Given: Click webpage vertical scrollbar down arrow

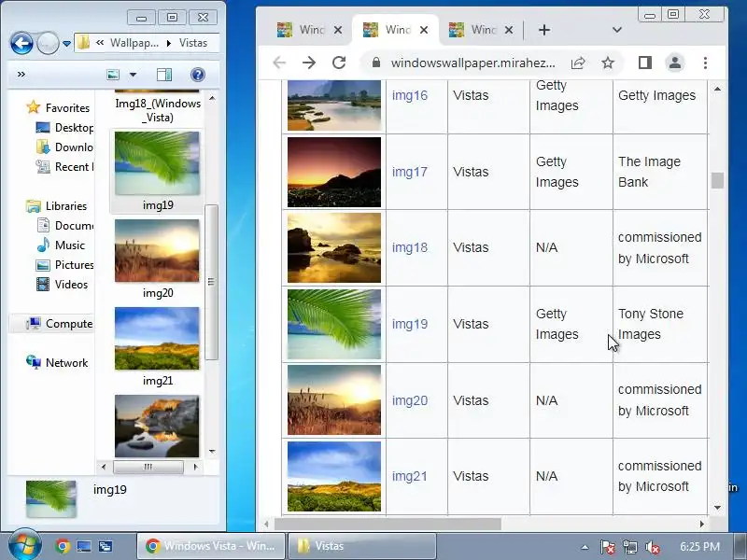Looking at the screenshot, I should coord(717,508).
